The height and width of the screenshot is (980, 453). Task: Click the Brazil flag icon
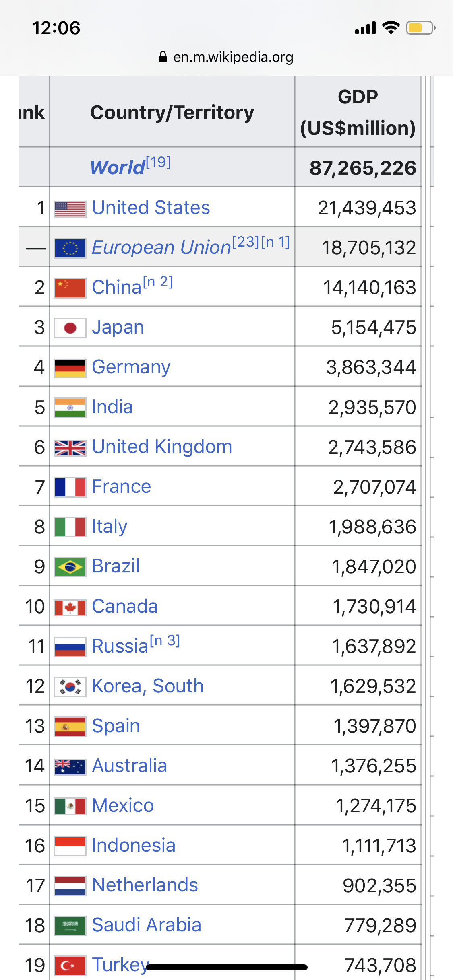70,567
